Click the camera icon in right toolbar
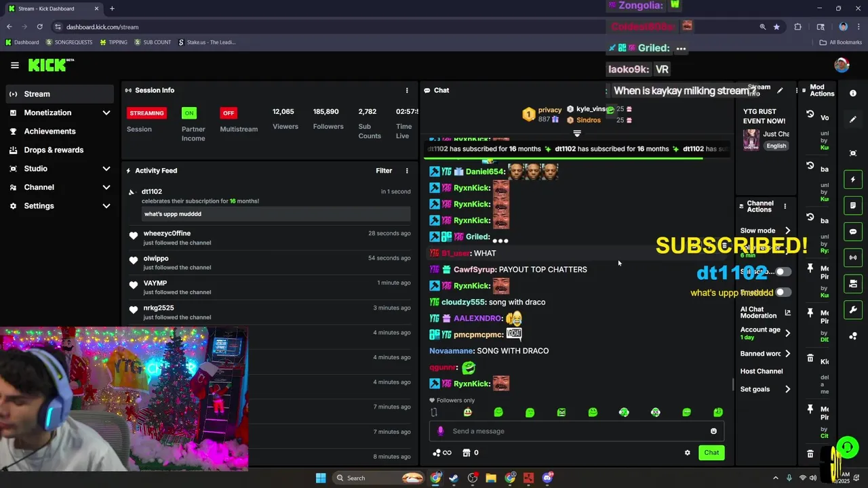 853,283
